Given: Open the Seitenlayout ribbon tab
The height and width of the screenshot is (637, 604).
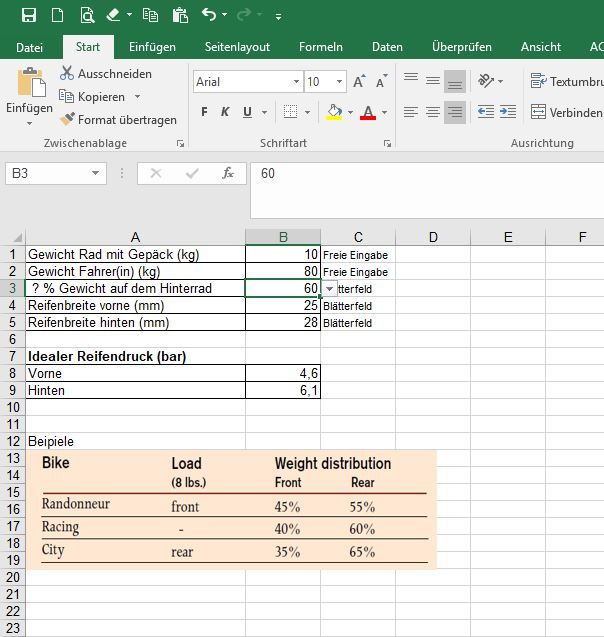Looking at the screenshot, I should click(x=237, y=47).
